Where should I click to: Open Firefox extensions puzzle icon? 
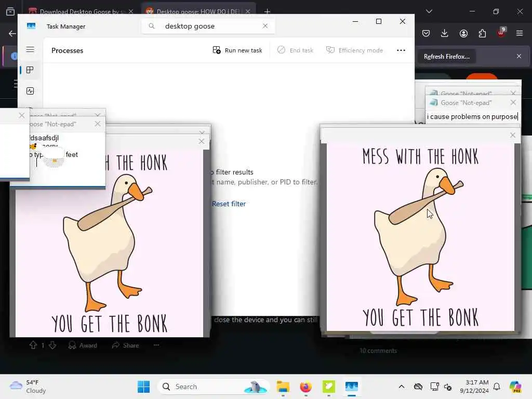(x=482, y=33)
